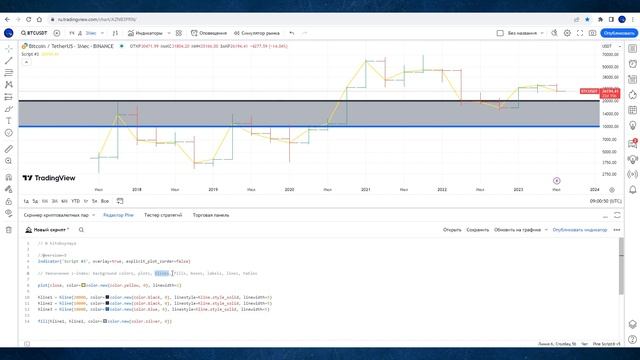Screen dimensions: 640x360
Task: Click Открыть to open a script
Action: point(452,230)
